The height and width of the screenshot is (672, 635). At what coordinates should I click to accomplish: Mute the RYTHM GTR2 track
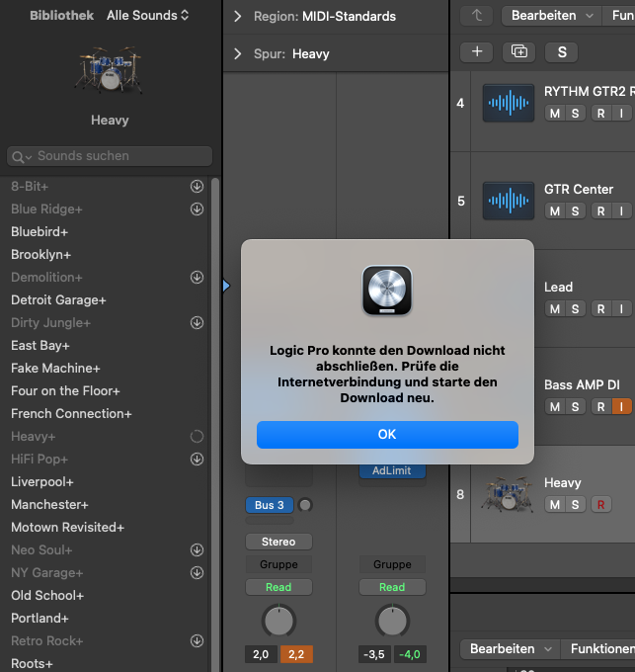pyautogui.click(x=555, y=114)
